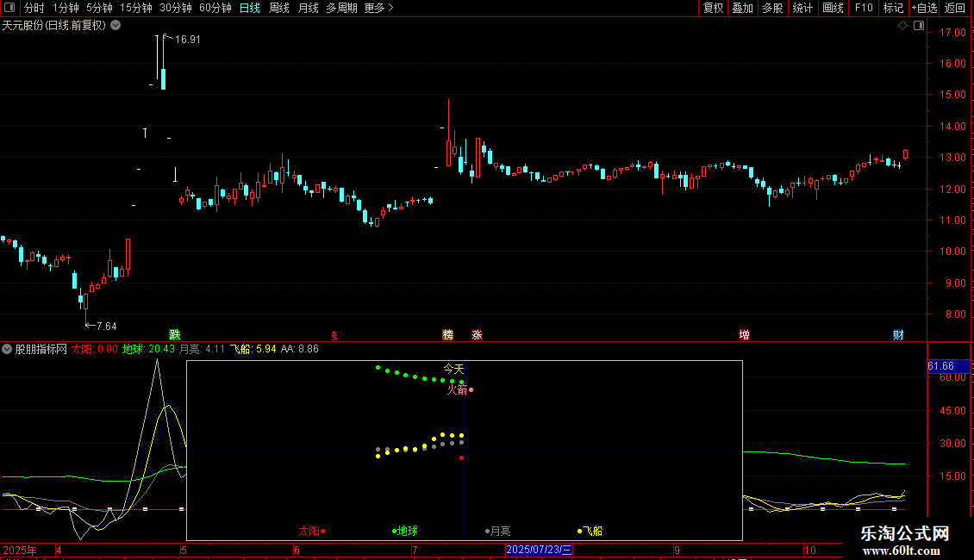Open dropdown beside 天元股份 title
Viewport: 974px width, 560px height.
pos(116,26)
